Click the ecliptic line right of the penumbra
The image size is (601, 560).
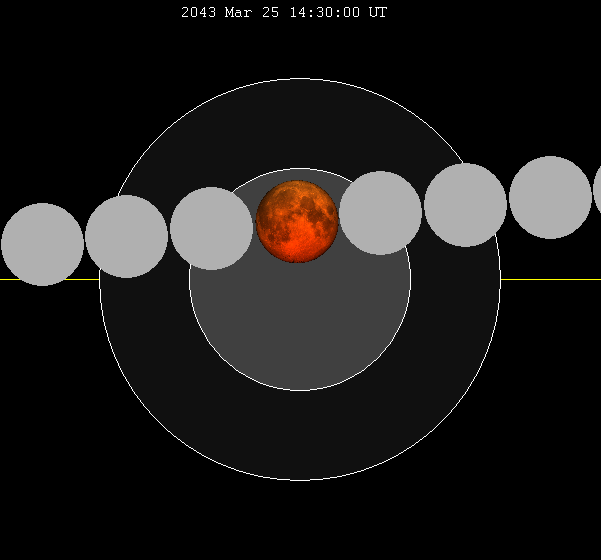click(550, 279)
